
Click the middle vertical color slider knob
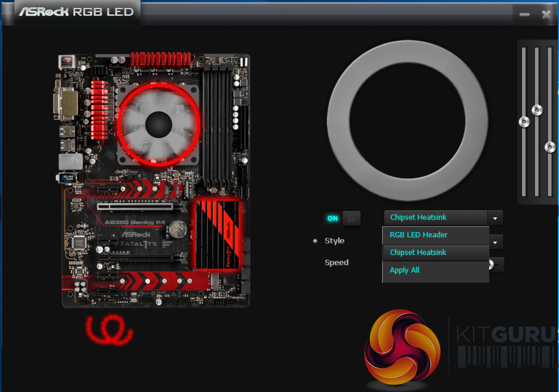coord(537,110)
